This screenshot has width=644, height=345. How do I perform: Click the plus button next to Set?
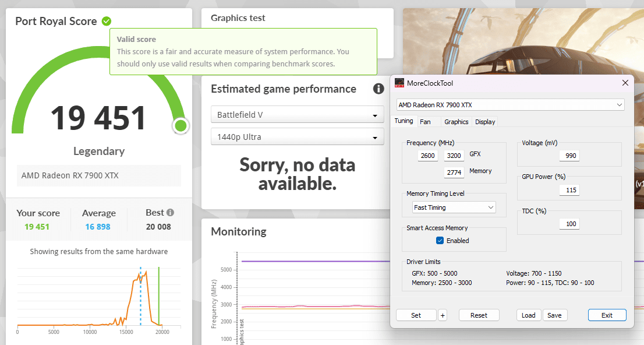pos(443,315)
